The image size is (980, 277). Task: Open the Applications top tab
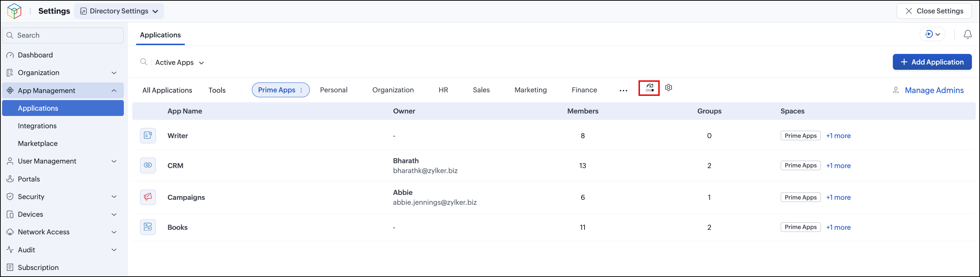pos(161,35)
